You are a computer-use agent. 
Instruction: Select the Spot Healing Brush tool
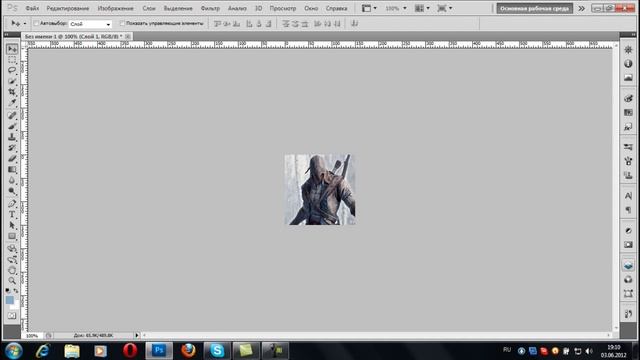12,116
